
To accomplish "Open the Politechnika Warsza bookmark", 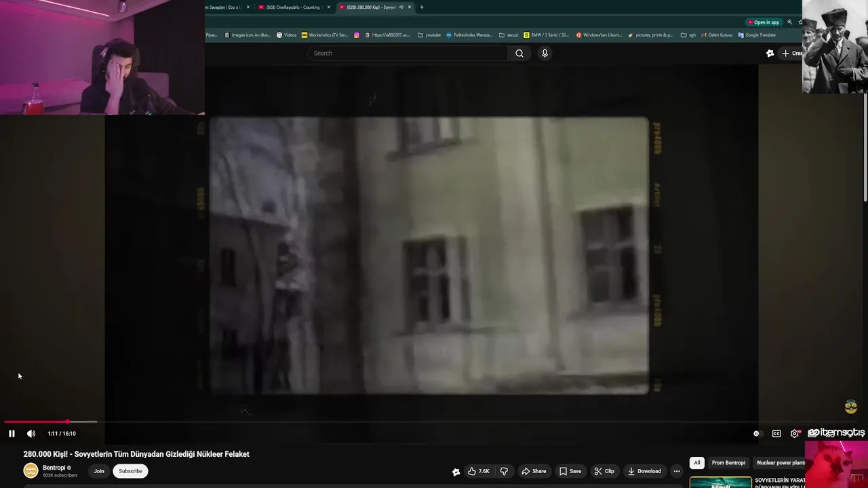I will (469, 35).
